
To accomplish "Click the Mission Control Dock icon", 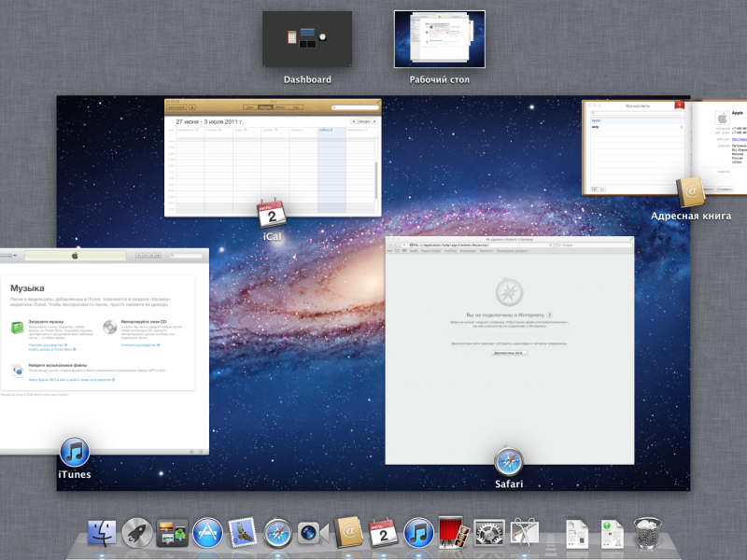I will tap(172, 533).
